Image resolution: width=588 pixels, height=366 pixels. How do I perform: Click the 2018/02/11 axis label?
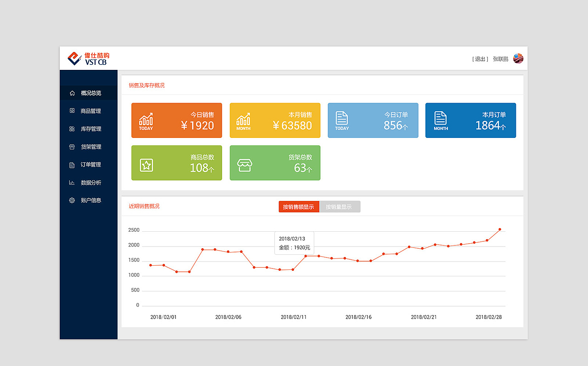(294, 317)
